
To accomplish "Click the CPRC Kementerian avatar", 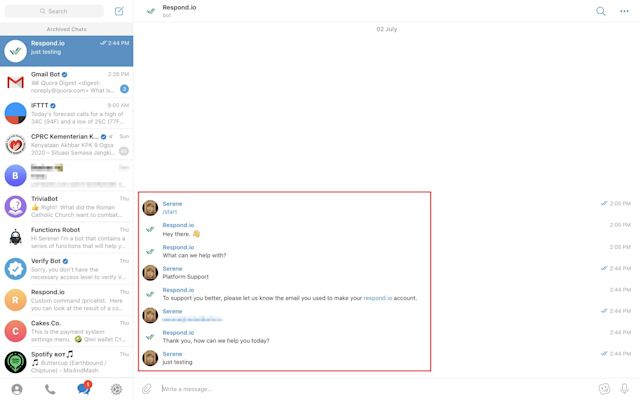I will click(x=16, y=144).
